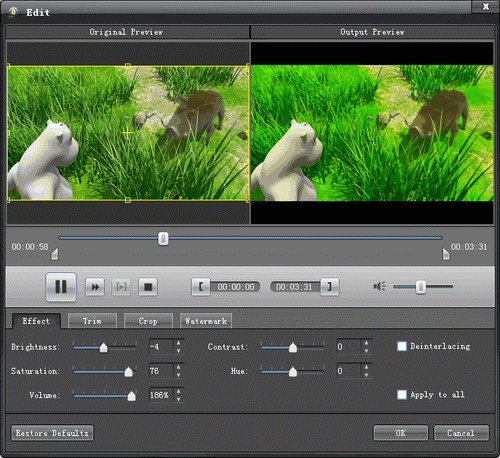Open the Watermark tab

click(206, 321)
